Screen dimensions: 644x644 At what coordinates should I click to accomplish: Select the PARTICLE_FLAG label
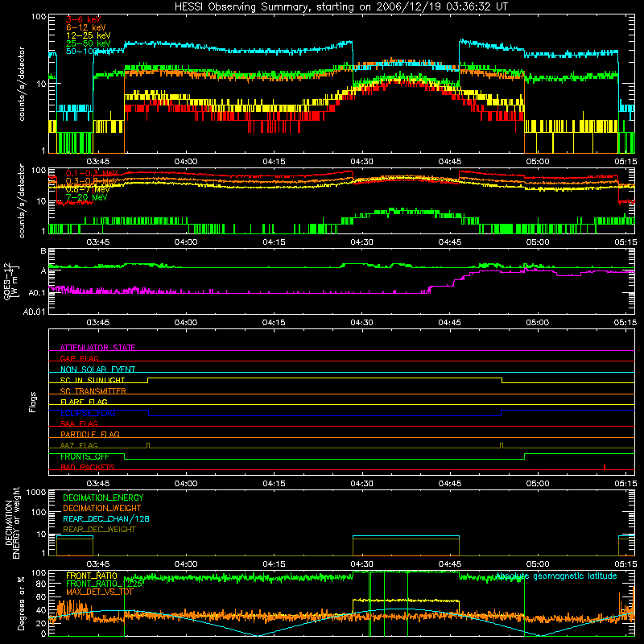tap(90, 434)
